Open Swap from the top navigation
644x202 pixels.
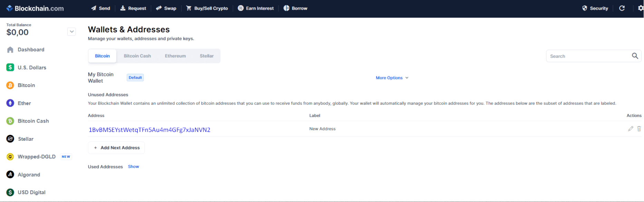click(x=166, y=8)
